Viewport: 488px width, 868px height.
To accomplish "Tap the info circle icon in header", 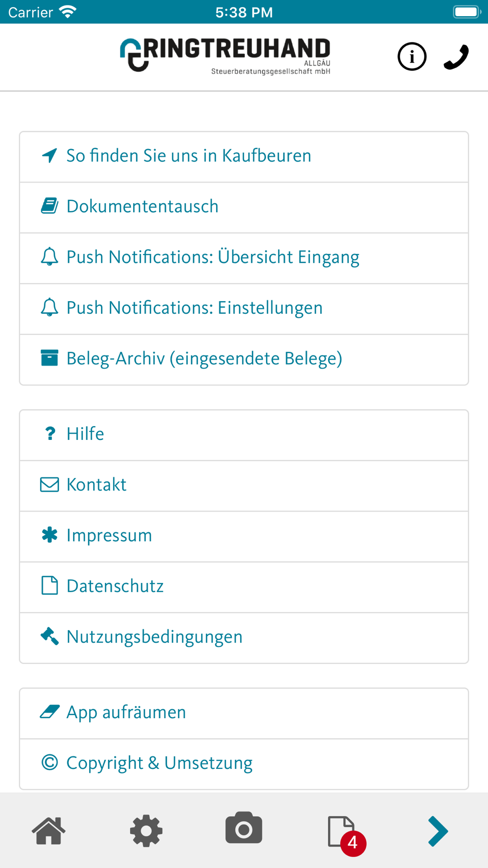I will pyautogui.click(x=412, y=57).
